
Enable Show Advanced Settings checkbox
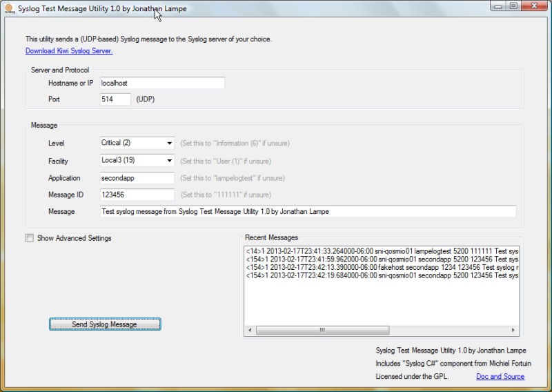click(30, 238)
